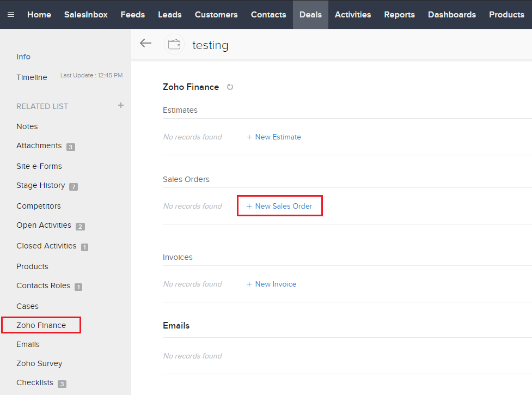
Task: Click New Sales Order link
Action: (x=279, y=206)
